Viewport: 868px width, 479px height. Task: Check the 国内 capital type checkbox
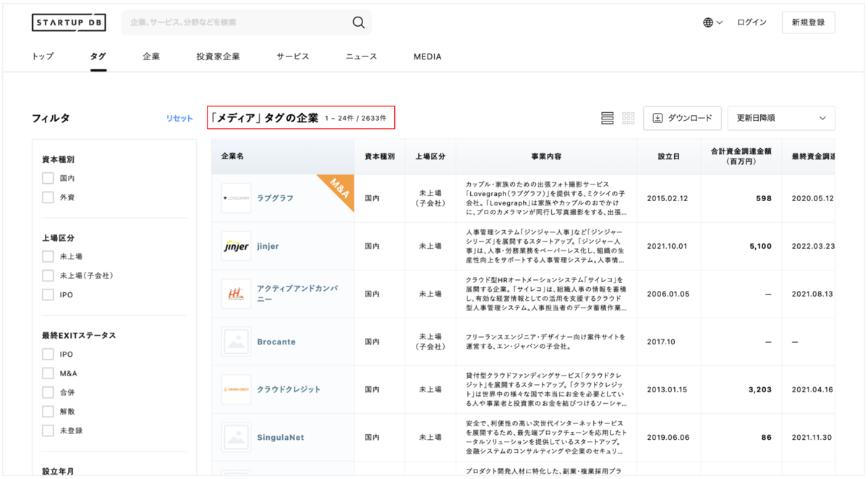[48, 178]
